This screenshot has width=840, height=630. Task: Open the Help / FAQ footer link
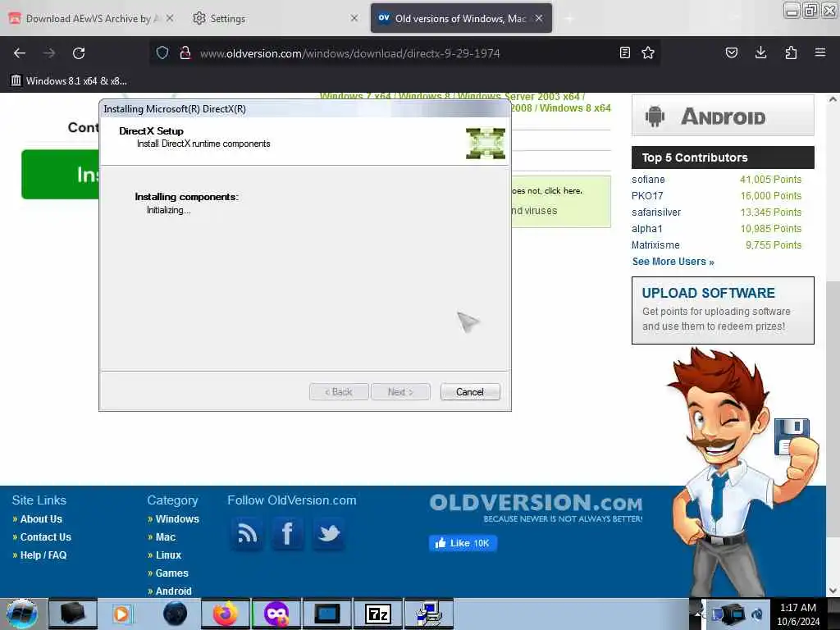tap(43, 555)
